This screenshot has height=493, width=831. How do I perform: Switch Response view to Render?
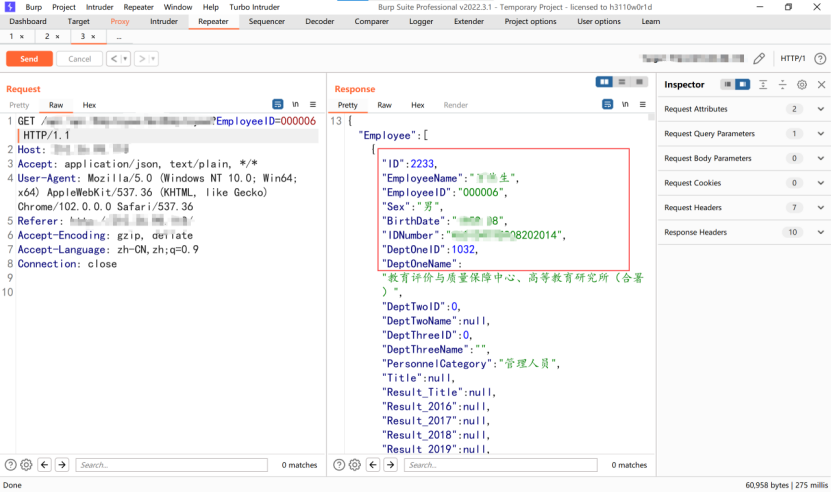[x=456, y=105]
